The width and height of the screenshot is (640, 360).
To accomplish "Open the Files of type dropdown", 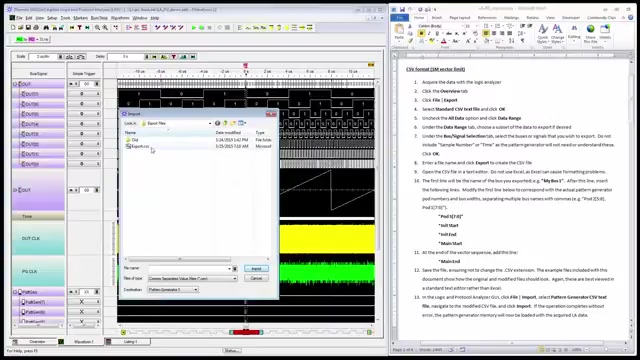I will pos(235,278).
